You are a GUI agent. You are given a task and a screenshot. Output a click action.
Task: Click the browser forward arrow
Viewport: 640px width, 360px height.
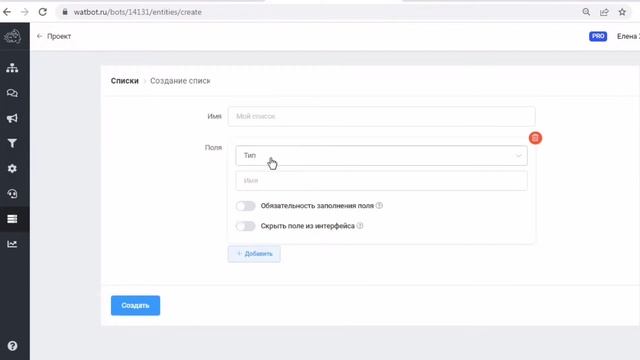[x=25, y=12]
